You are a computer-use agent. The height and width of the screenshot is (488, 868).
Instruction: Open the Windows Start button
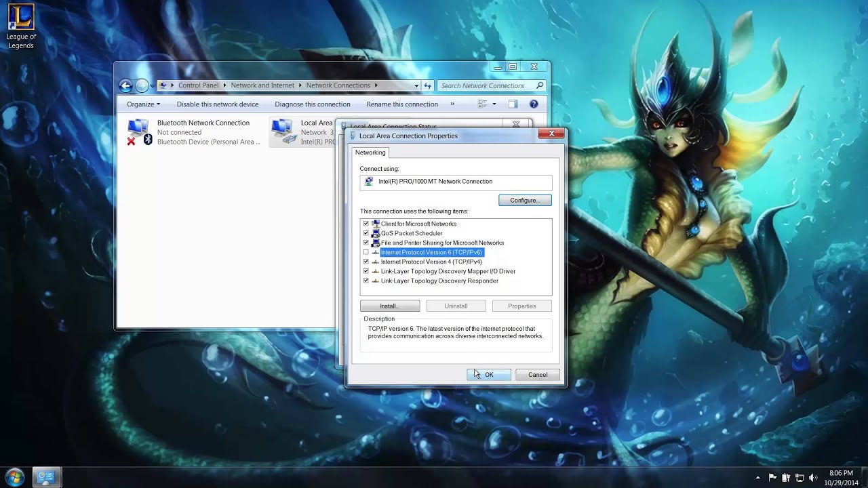tap(14, 477)
